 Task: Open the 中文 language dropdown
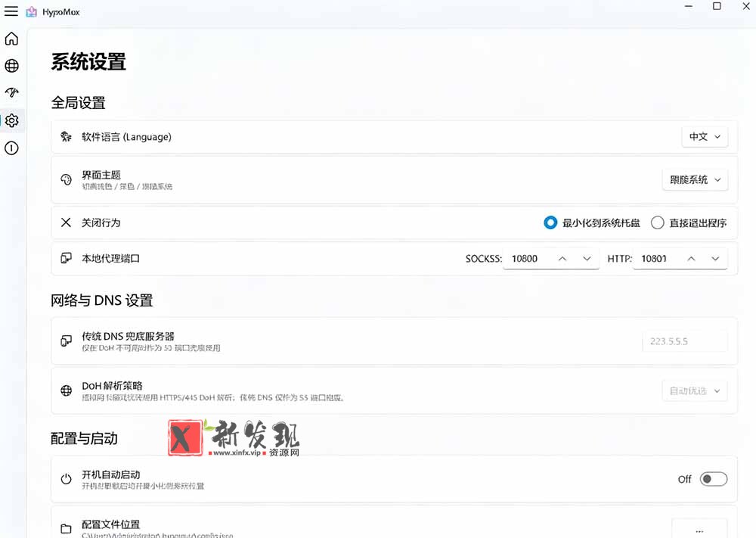coord(705,137)
